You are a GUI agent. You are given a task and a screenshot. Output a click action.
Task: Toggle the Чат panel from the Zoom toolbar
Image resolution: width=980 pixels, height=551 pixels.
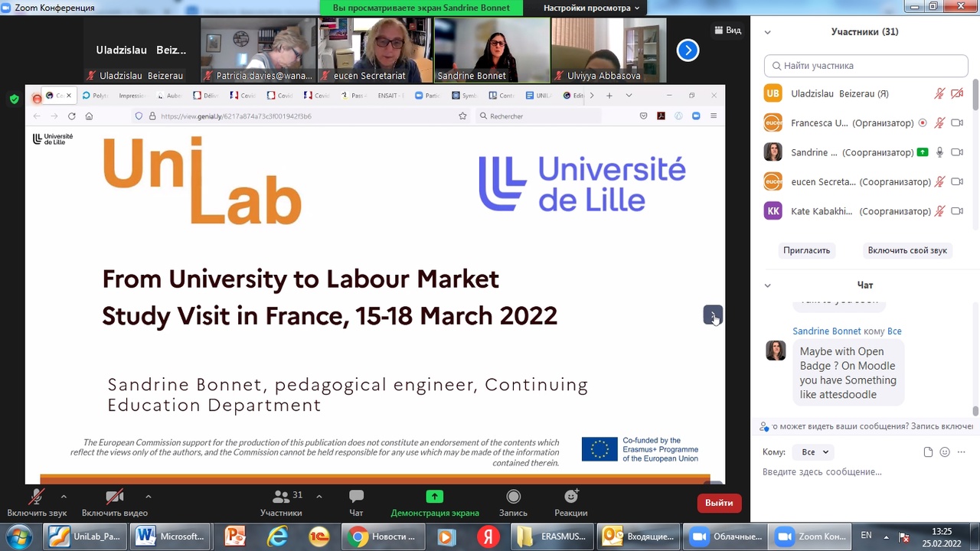pyautogui.click(x=356, y=503)
